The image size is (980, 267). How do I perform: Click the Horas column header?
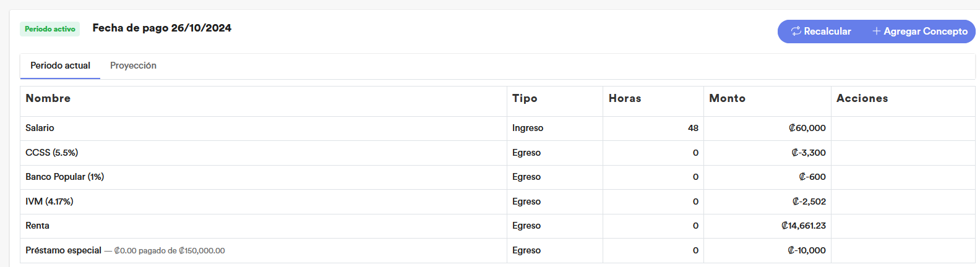(x=625, y=98)
